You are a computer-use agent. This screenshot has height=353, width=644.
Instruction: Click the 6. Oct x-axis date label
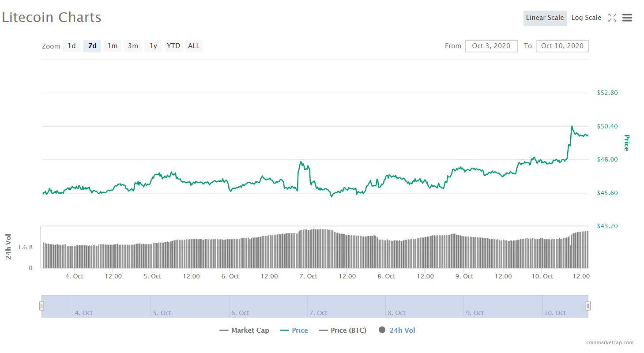point(230,276)
